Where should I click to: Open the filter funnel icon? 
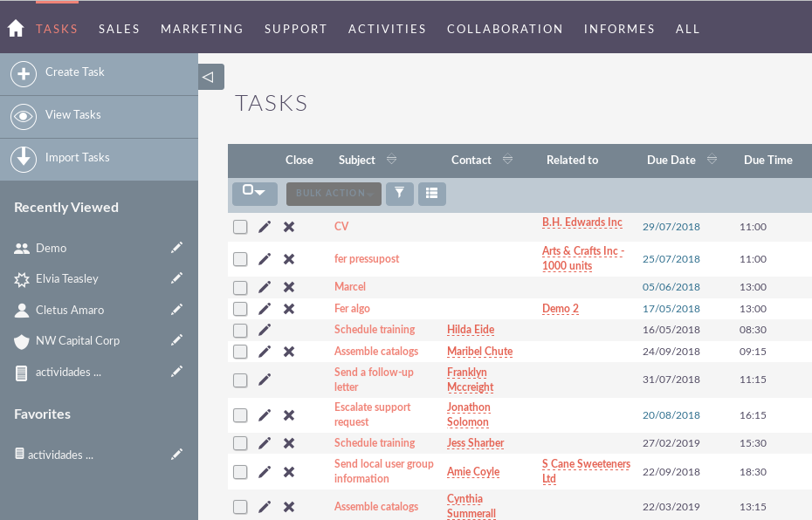[x=399, y=194]
